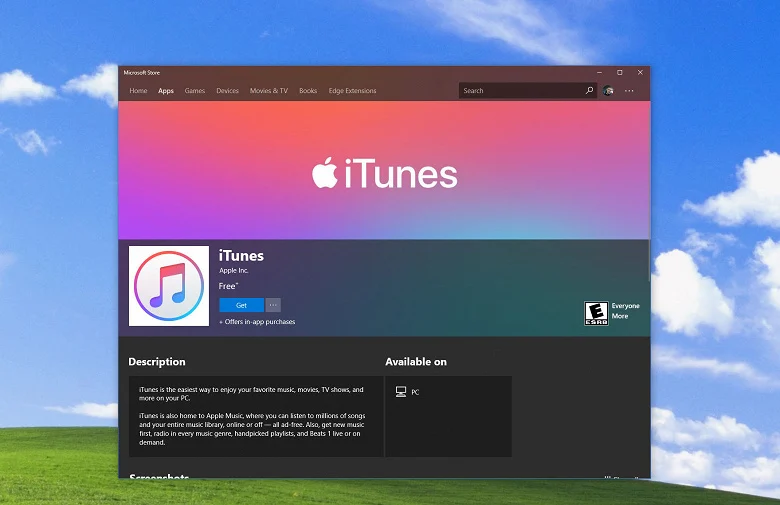Click the PC monitor device icon
This screenshot has height=505, width=780.
click(401, 392)
